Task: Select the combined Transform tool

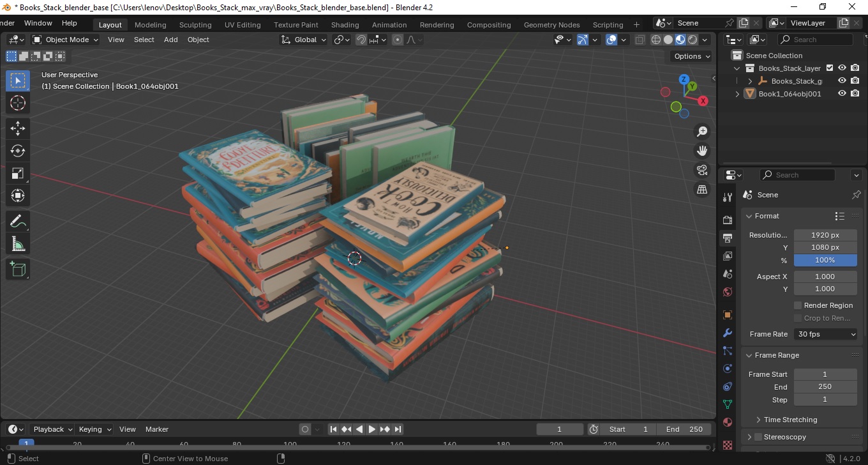Action: (18, 195)
